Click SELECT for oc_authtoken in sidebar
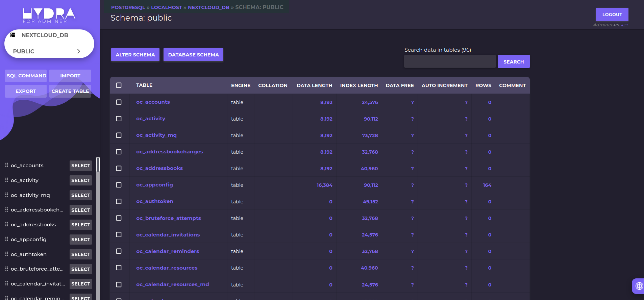 coord(81,254)
